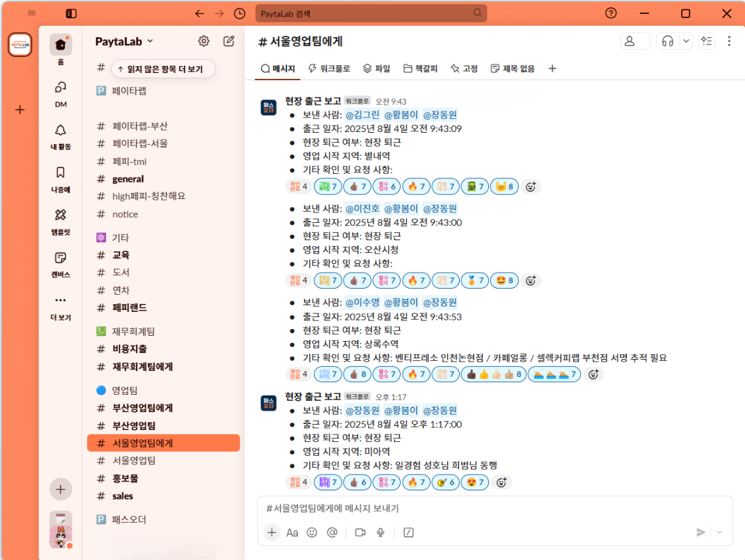Record audio clip with microphone icon
The image size is (745, 560).
click(381, 532)
